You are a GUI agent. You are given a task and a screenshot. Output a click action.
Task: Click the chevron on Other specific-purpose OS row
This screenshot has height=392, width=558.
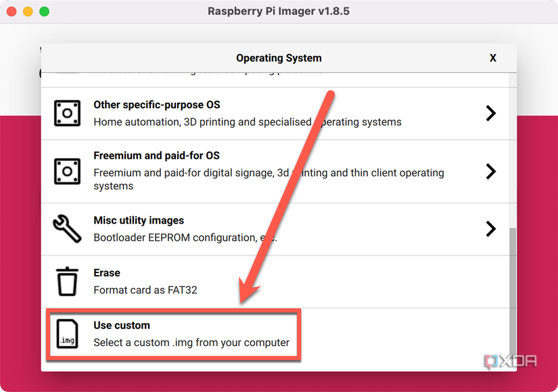pyautogui.click(x=490, y=113)
